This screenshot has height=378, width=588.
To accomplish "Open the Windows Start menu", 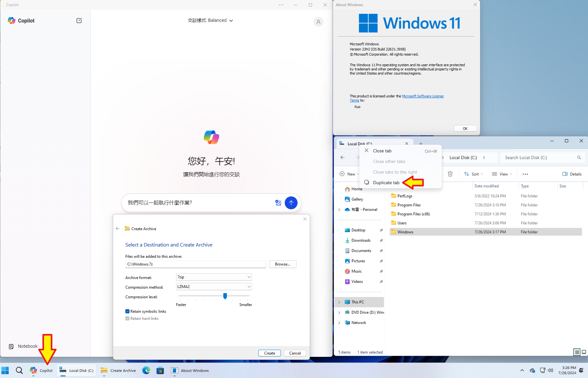I will click(5, 370).
